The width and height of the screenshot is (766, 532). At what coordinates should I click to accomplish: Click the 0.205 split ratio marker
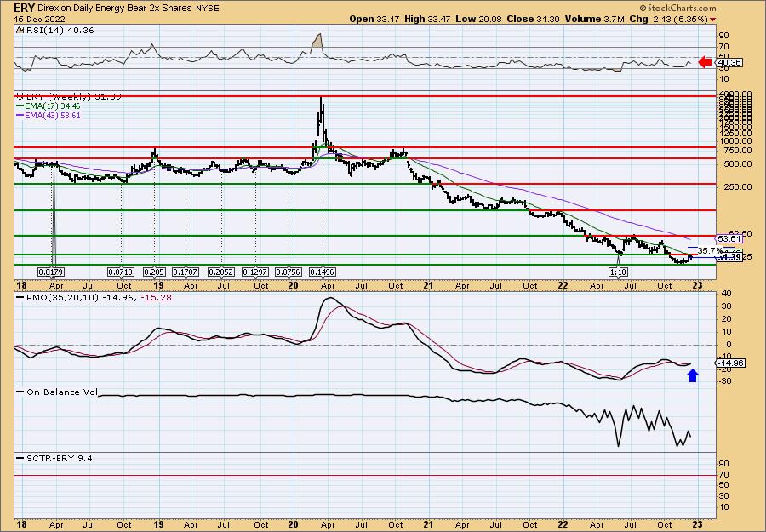pos(154,272)
